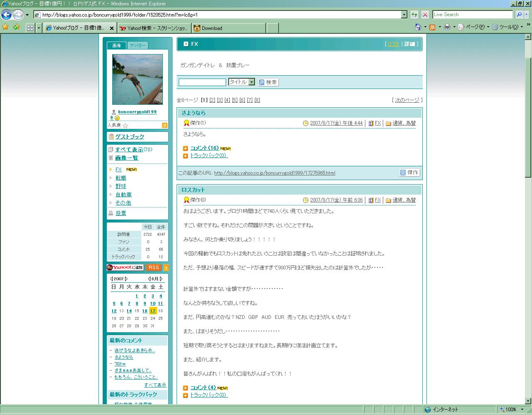Viewport: 532px width, 415px height.
Task: Click the orange help question mark icon
Action: pyautogui.click(x=165, y=125)
